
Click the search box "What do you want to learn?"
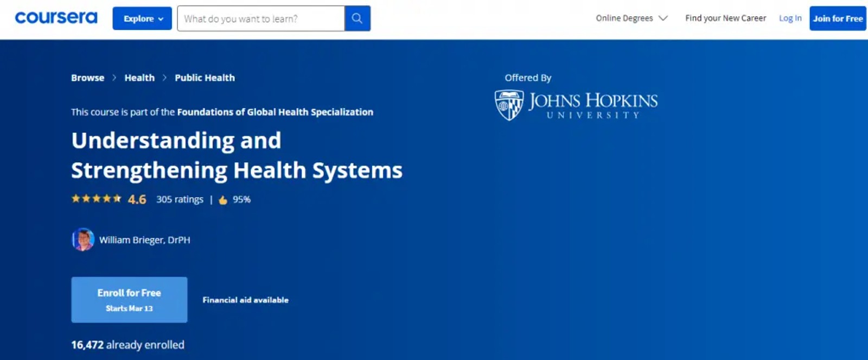(261, 18)
